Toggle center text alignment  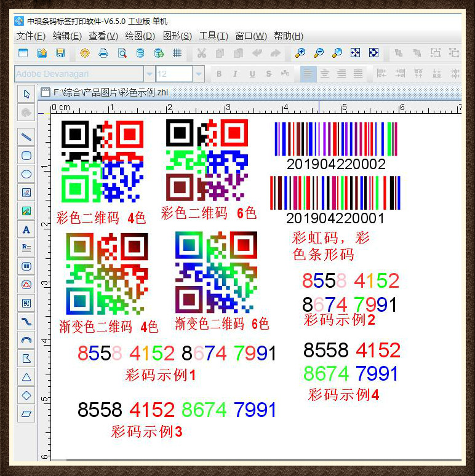[325, 74]
